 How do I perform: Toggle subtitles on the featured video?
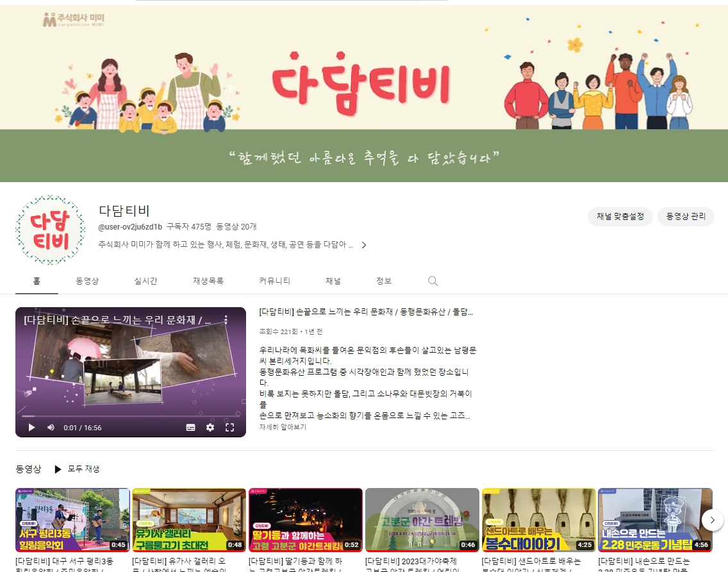(x=190, y=428)
